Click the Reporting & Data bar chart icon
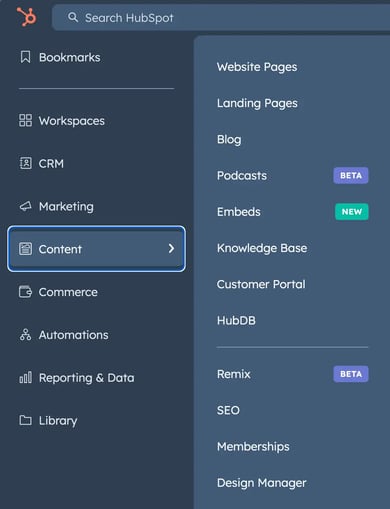 click(25, 377)
